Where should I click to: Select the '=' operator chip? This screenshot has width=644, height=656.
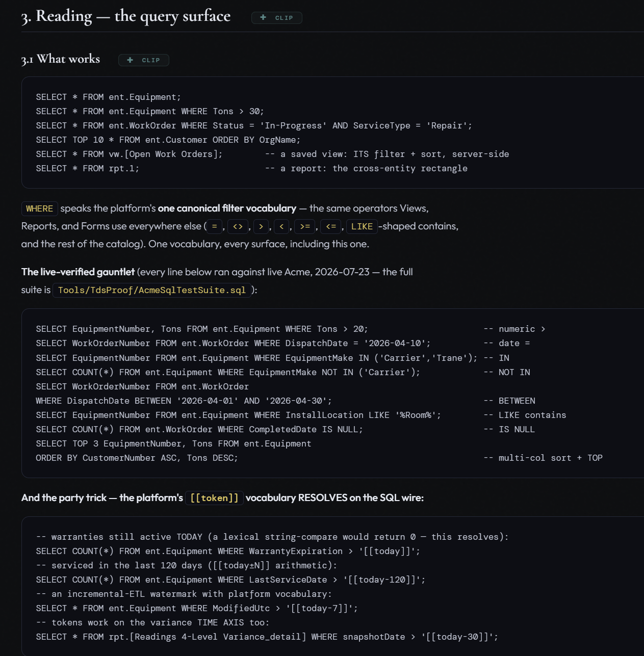click(215, 226)
